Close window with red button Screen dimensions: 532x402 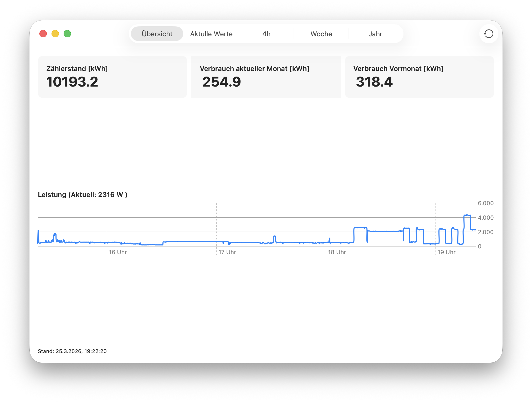tap(43, 34)
